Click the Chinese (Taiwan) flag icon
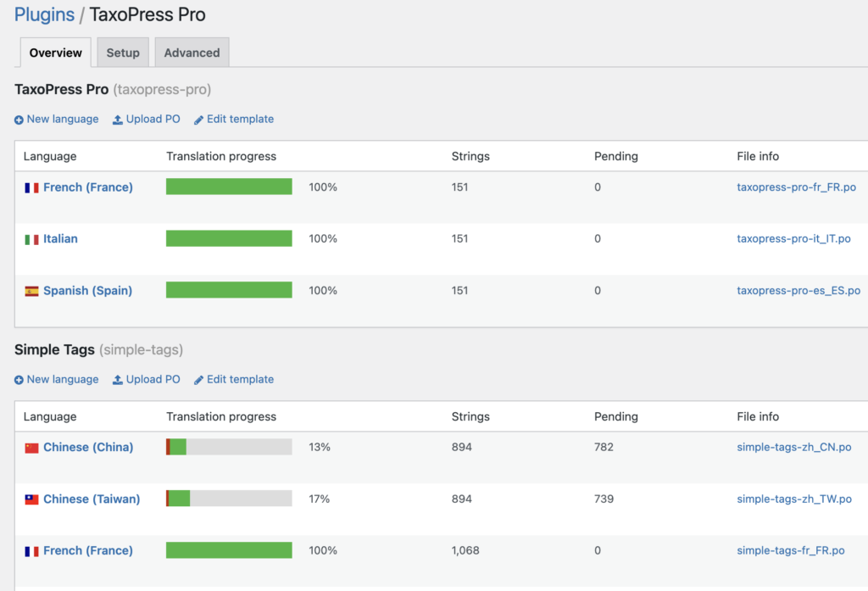The width and height of the screenshot is (868, 591). [31, 499]
